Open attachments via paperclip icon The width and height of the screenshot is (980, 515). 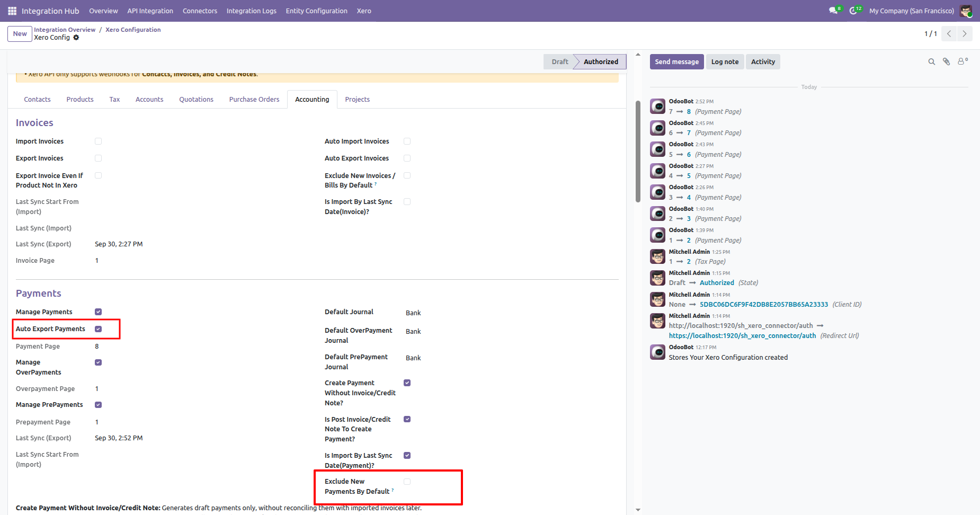coord(946,62)
